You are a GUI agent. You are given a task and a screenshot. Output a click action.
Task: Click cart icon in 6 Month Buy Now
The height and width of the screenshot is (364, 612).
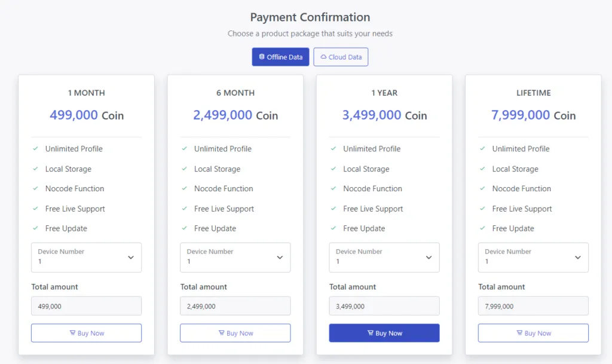coord(221,334)
